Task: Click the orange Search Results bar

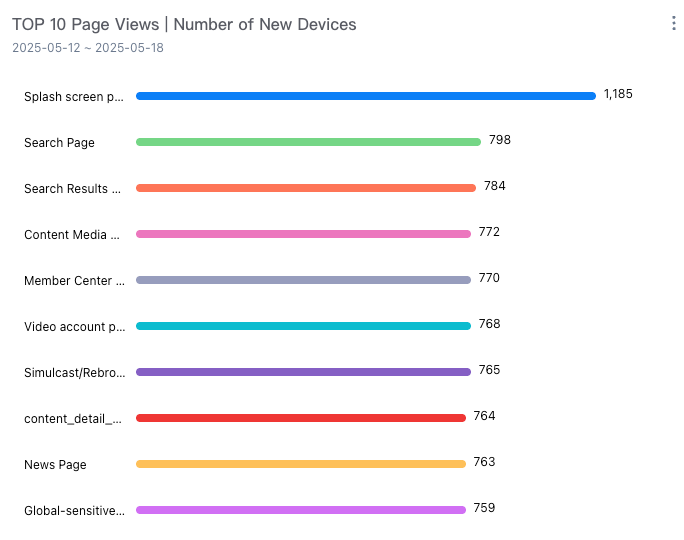Action: 306,188
